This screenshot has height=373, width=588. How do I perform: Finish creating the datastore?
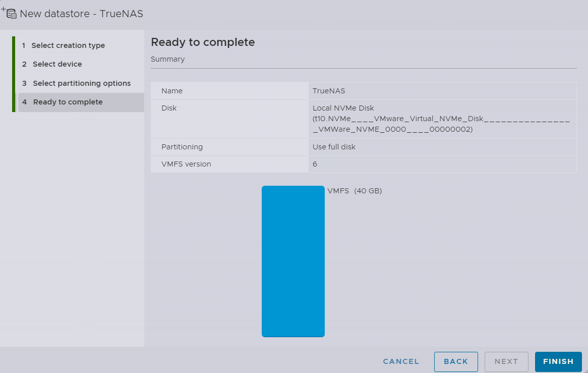point(558,361)
